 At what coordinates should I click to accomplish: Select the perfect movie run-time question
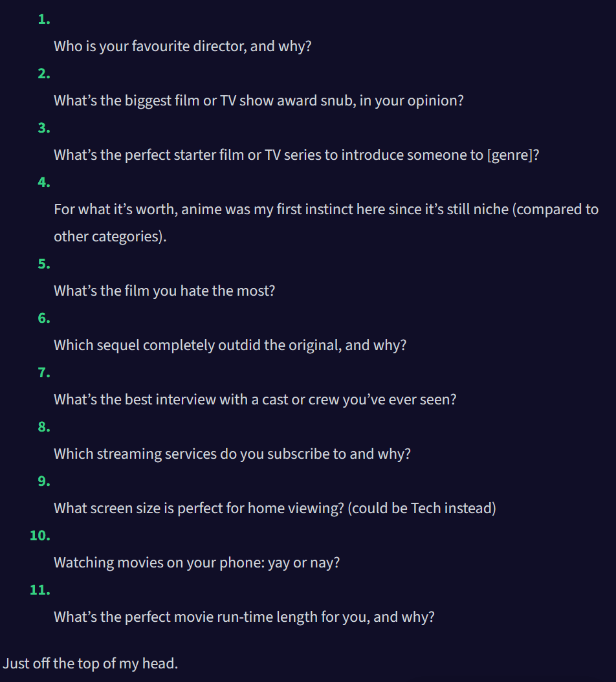coord(243,617)
